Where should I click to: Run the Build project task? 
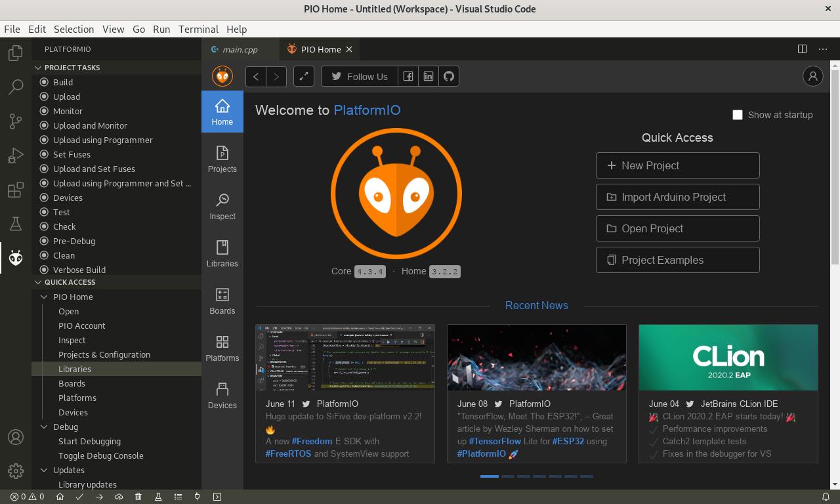116,82
